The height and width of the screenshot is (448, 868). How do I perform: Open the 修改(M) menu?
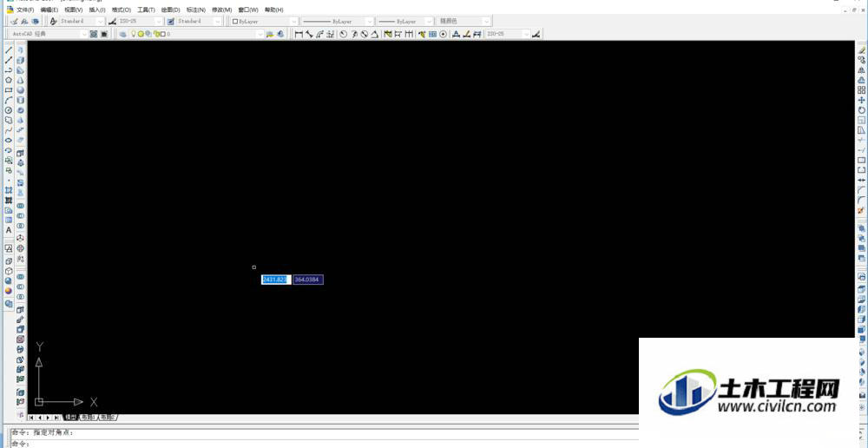[221, 10]
